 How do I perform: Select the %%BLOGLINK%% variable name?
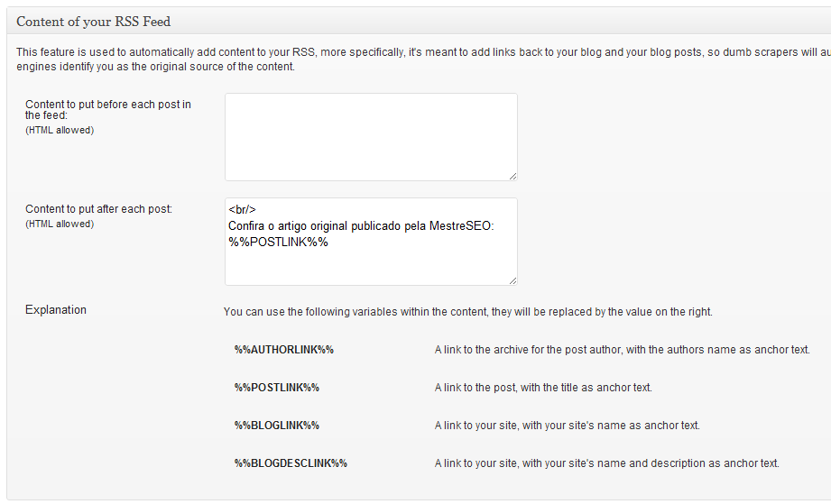pos(277,426)
